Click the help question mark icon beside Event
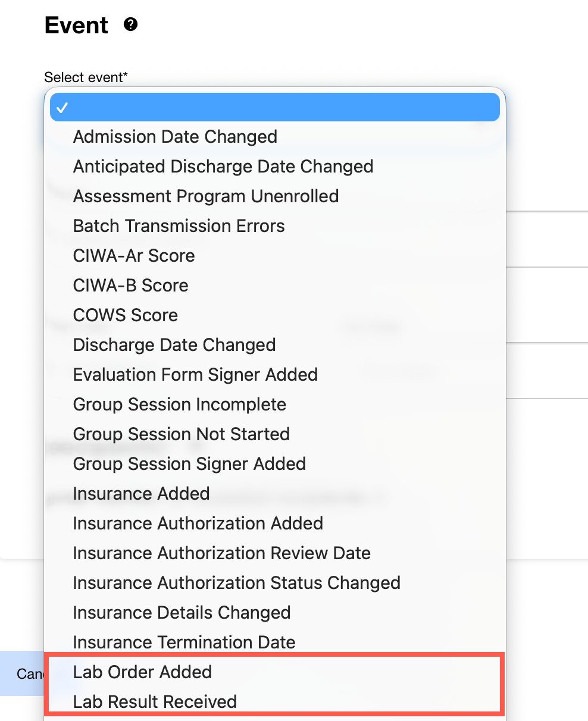The image size is (588, 721). [130, 24]
